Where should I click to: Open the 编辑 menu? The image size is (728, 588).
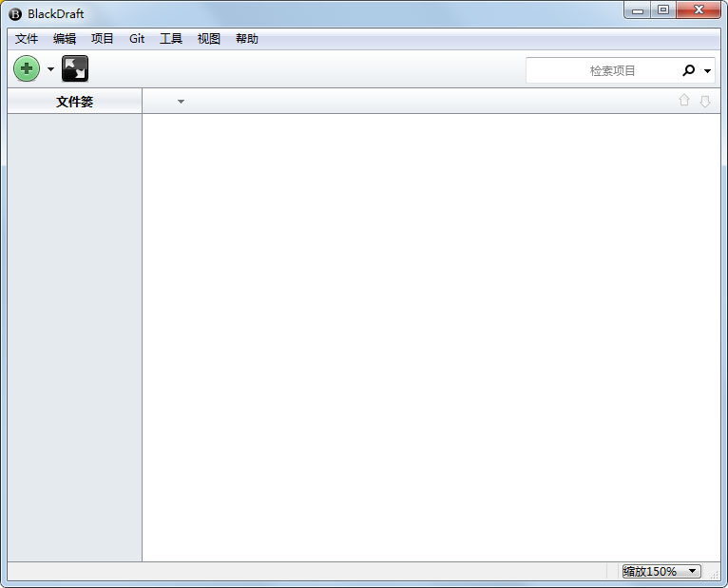pyautogui.click(x=64, y=39)
